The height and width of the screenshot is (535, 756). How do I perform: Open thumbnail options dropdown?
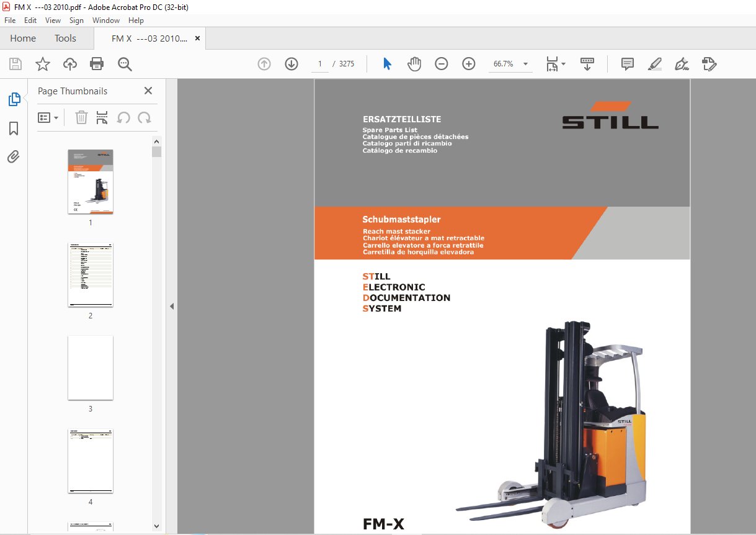tap(48, 117)
